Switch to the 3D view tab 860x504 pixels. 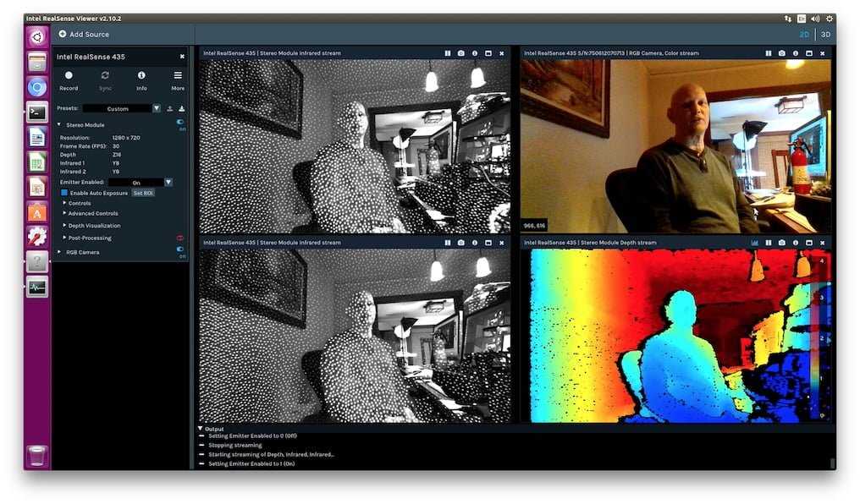pos(825,35)
